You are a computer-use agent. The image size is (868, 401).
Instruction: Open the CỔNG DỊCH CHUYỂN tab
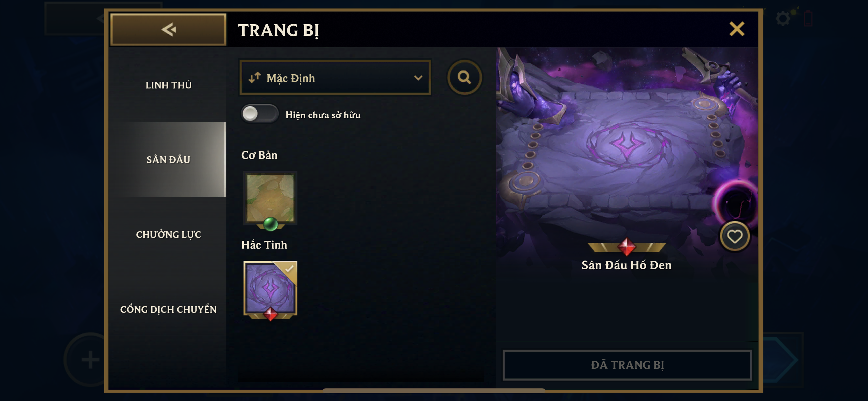[168, 309]
